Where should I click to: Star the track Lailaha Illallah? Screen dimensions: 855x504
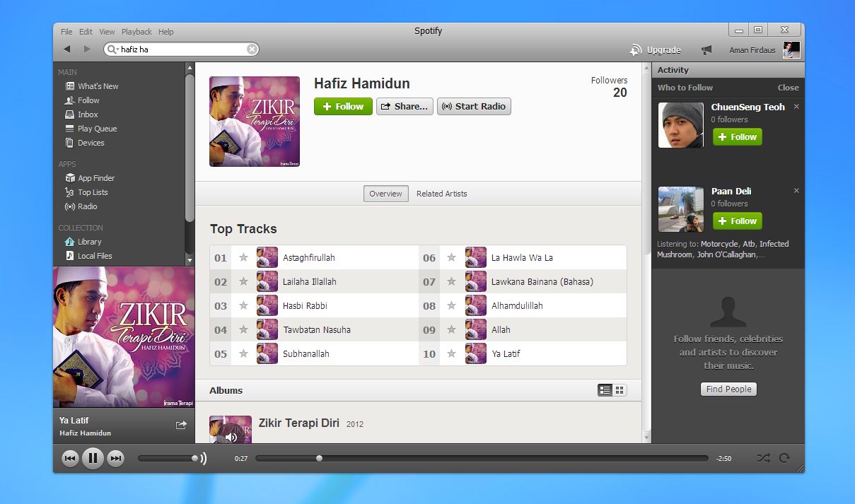[243, 281]
